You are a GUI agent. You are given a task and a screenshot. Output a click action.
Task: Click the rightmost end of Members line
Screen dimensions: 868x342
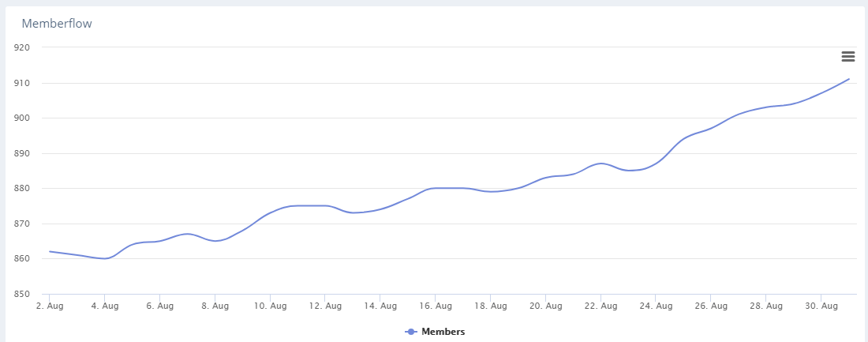[848, 79]
